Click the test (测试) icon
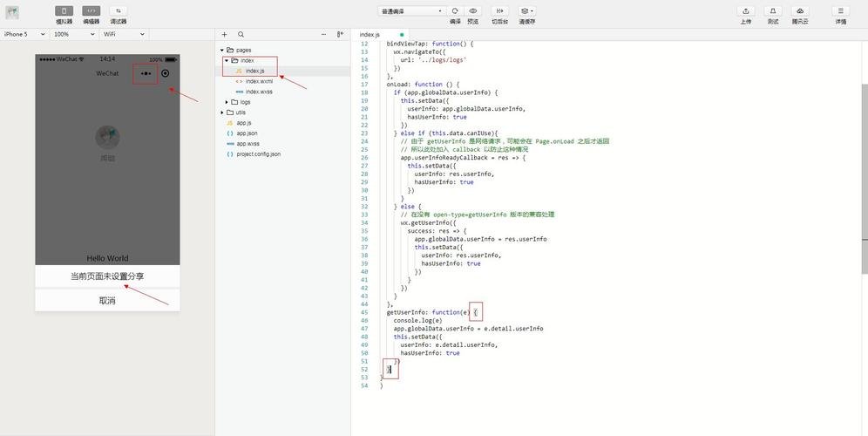Screen dimensions: 868x436 point(773,11)
